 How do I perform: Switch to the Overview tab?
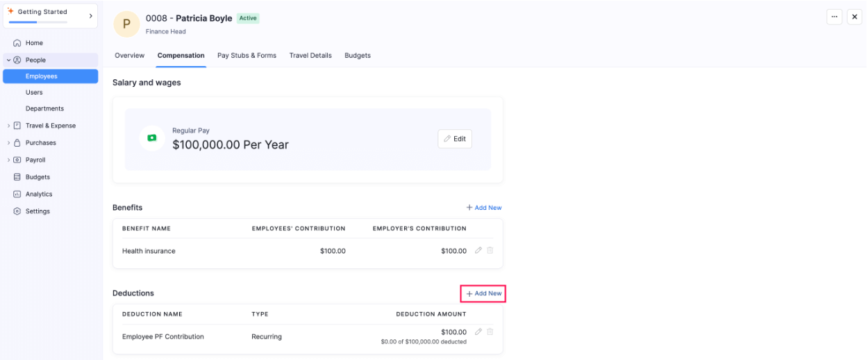[x=130, y=56]
